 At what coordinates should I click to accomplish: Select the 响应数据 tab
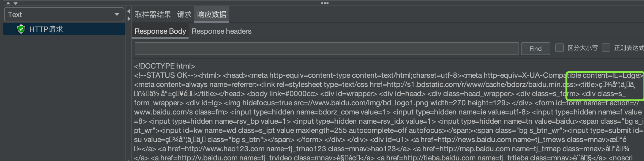[x=212, y=14]
